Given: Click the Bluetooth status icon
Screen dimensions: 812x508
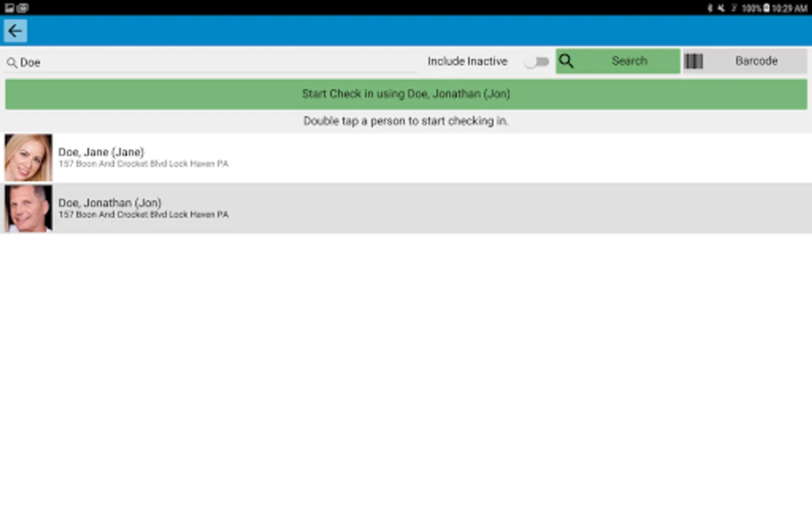Looking at the screenshot, I should tap(710, 8).
